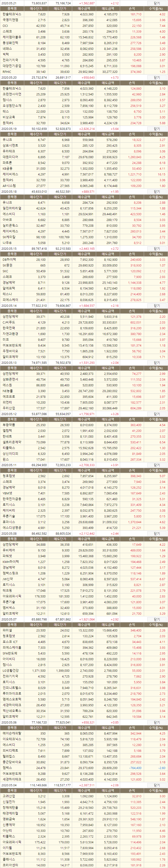Click the JW신약 stock name

point(8,579)
